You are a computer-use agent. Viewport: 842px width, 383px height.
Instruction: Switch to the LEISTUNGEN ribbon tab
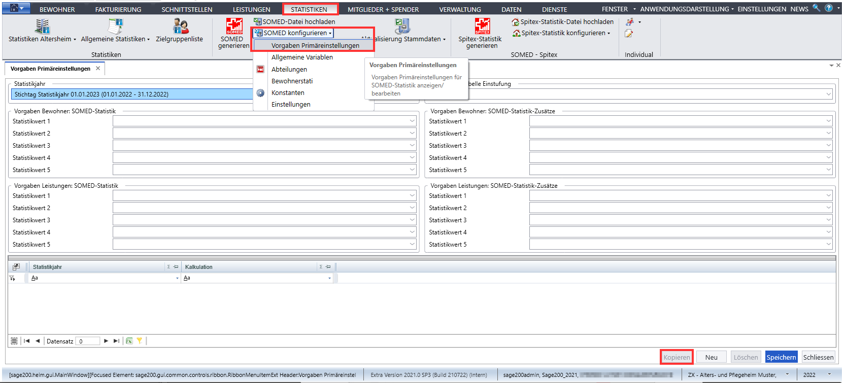pyautogui.click(x=251, y=9)
